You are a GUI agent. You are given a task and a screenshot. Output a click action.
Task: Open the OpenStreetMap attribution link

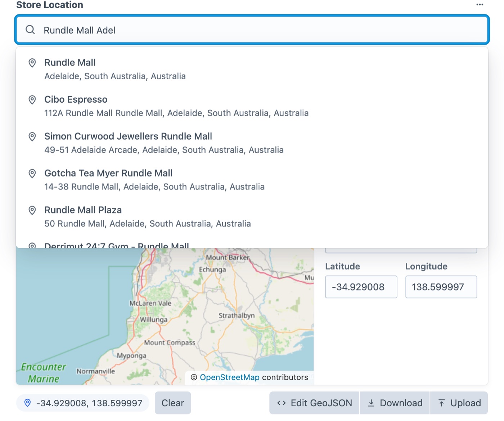(230, 377)
